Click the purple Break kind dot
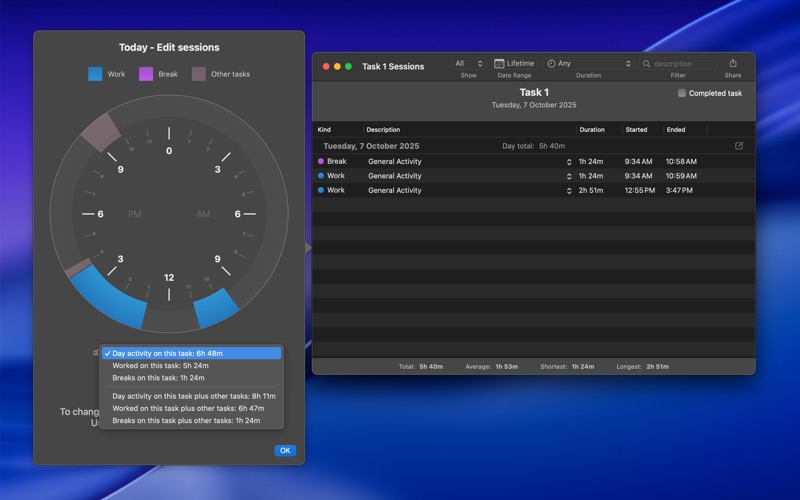Image resolution: width=800 pixels, height=500 pixels. (x=321, y=161)
